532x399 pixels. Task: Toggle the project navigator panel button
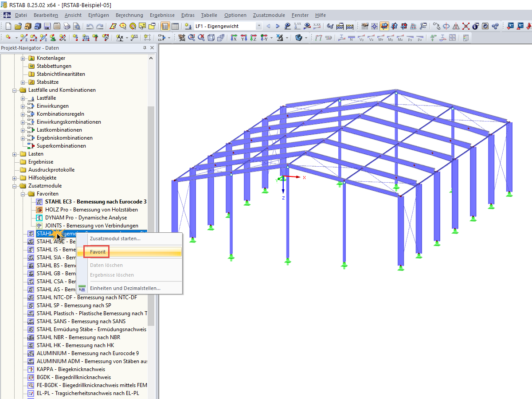(x=165, y=26)
